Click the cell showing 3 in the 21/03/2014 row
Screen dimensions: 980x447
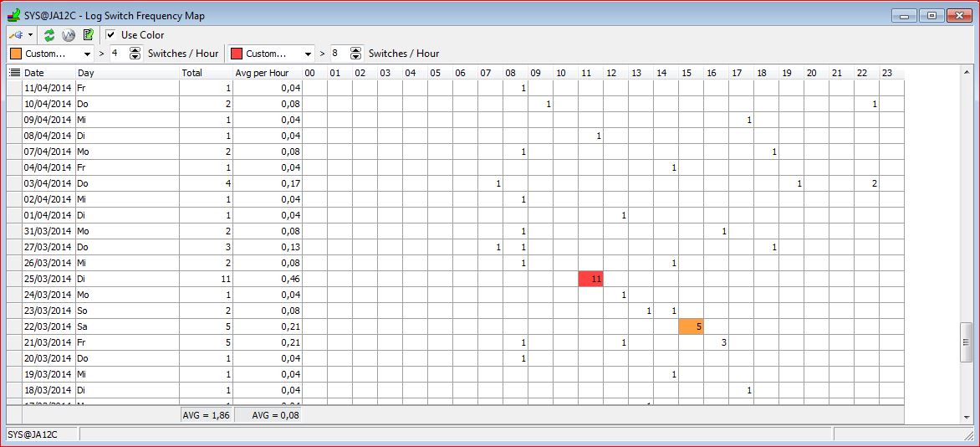[x=716, y=342]
